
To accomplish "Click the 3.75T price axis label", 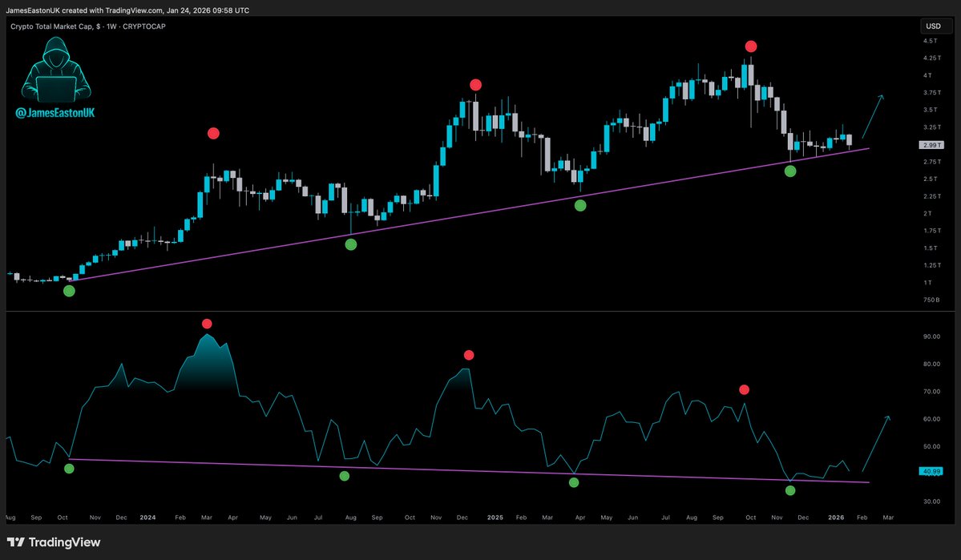I will pos(931,92).
